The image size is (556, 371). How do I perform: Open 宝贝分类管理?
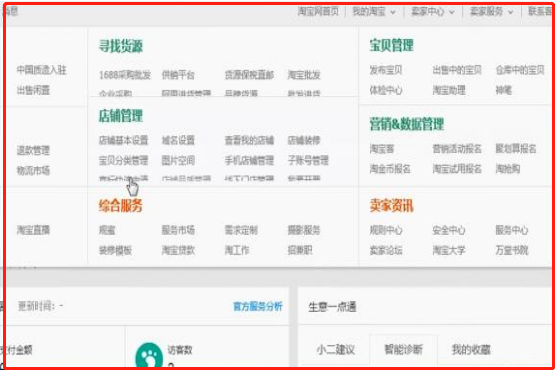(x=123, y=160)
